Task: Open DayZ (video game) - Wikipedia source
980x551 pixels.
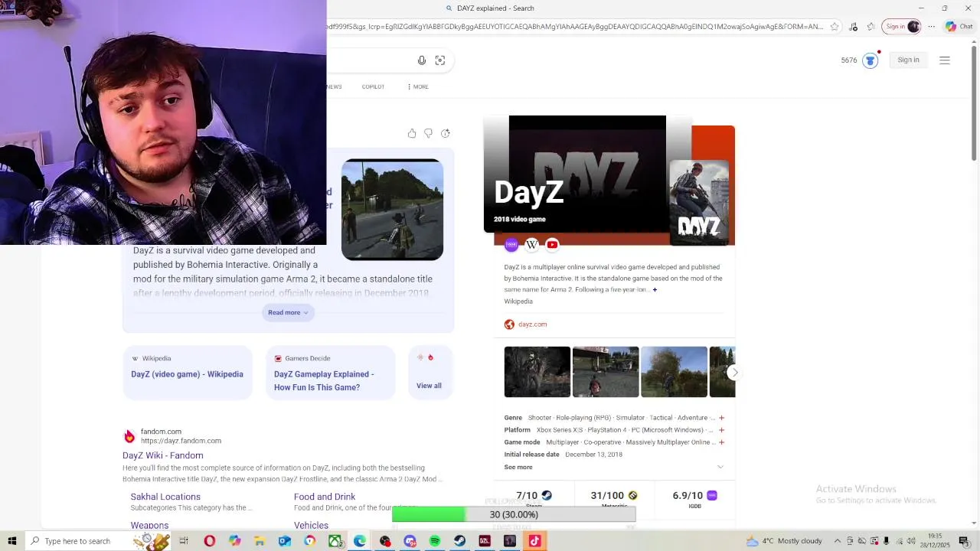Action: 187,374
